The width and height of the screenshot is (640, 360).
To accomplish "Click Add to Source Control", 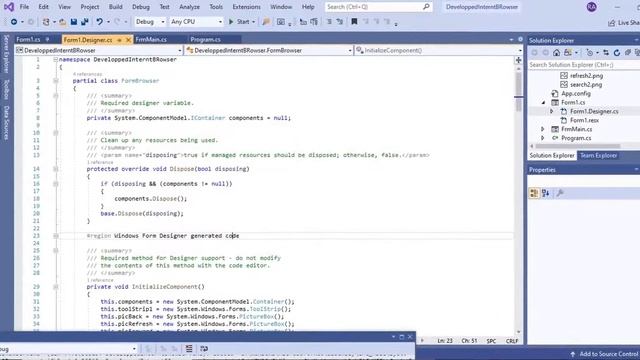I will coord(605,354).
